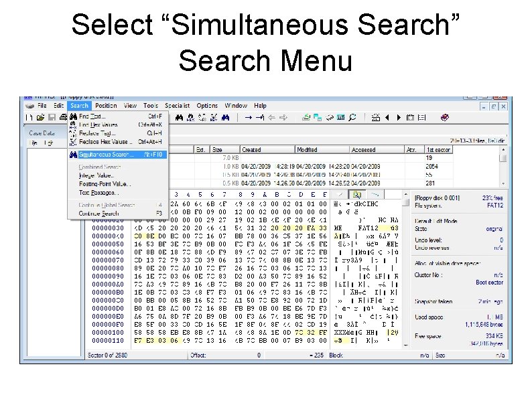Viewport: 532px width, 399px height.
Task: Click the Open Disk toolbar icon
Action: tap(306, 118)
